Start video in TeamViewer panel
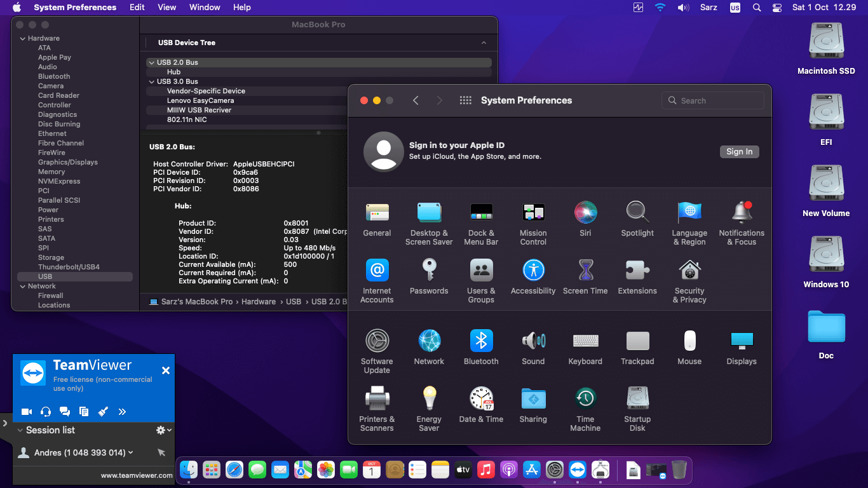The height and width of the screenshot is (488, 868). point(27,412)
